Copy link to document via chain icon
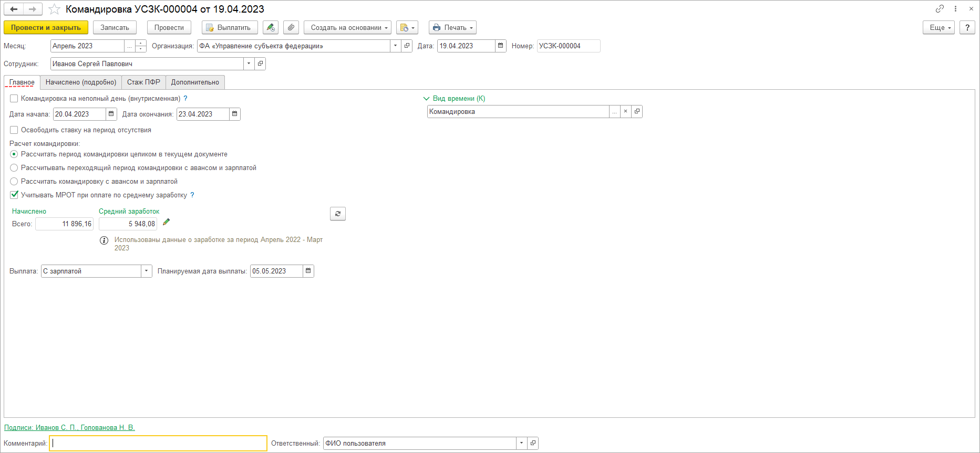Image resolution: width=980 pixels, height=453 pixels. point(940,8)
